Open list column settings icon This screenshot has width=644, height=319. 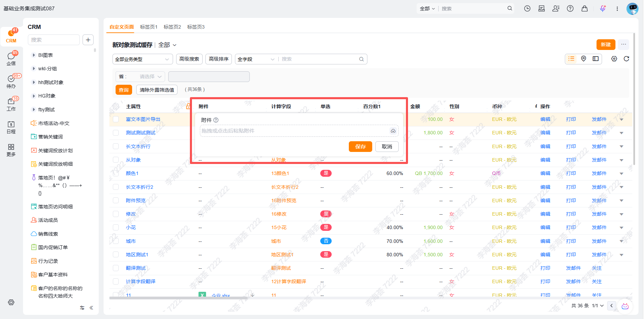pos(614,59)
